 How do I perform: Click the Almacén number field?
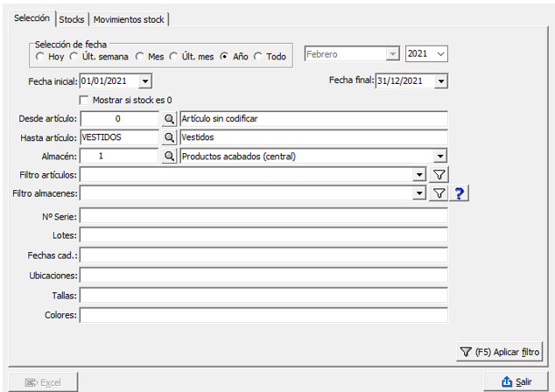click(x=119, y=156)
